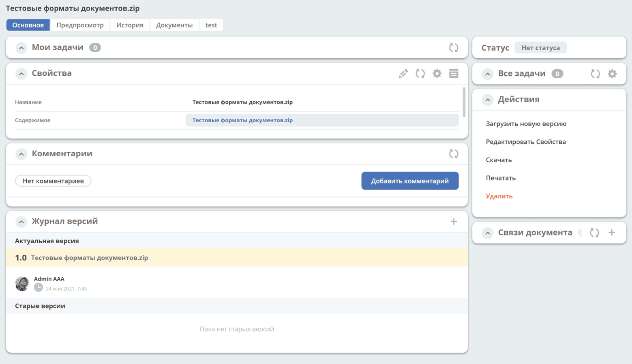This screenshot has height=364, width=632.
Task: Click the Все задачи counter badge
Action: click(x=557, y=74)
